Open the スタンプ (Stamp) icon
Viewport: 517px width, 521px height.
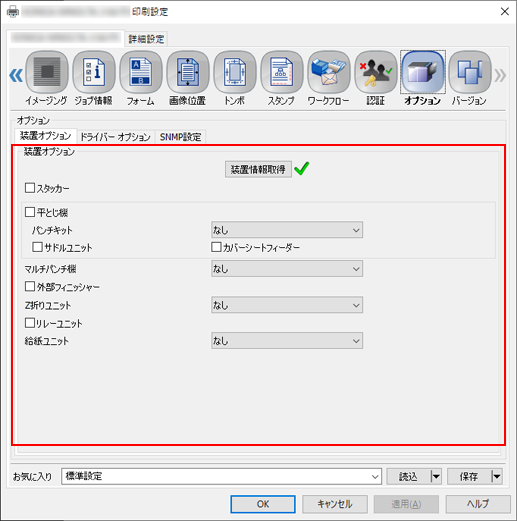282,72
